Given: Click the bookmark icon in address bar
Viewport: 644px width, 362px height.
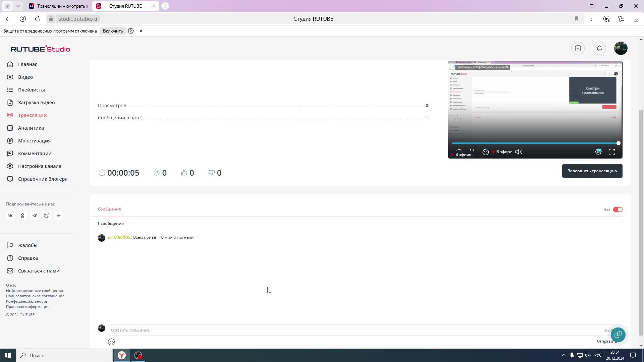Looking at the screenshot, I should (577, 19).
